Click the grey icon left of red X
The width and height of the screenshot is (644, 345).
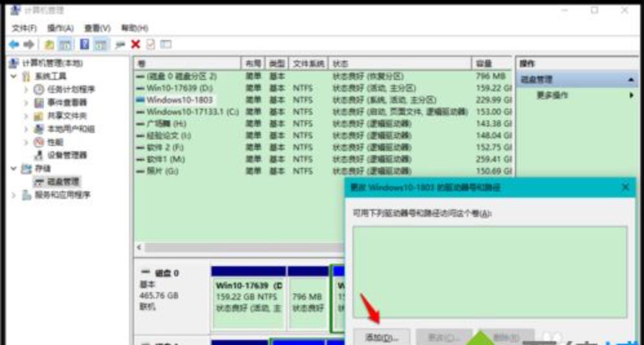tap(120, 45)
